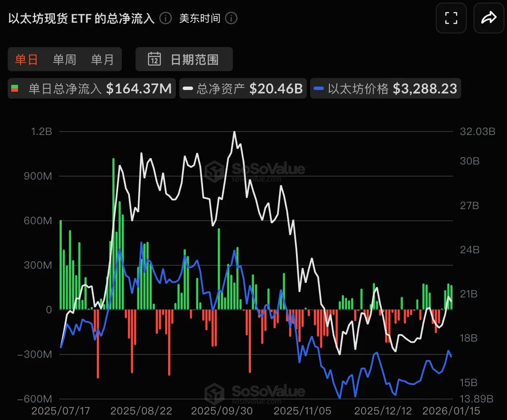Viewport: 507px width, 420px height.
Task: Click the 15B right axis label
Action: [x=469, y=383]
